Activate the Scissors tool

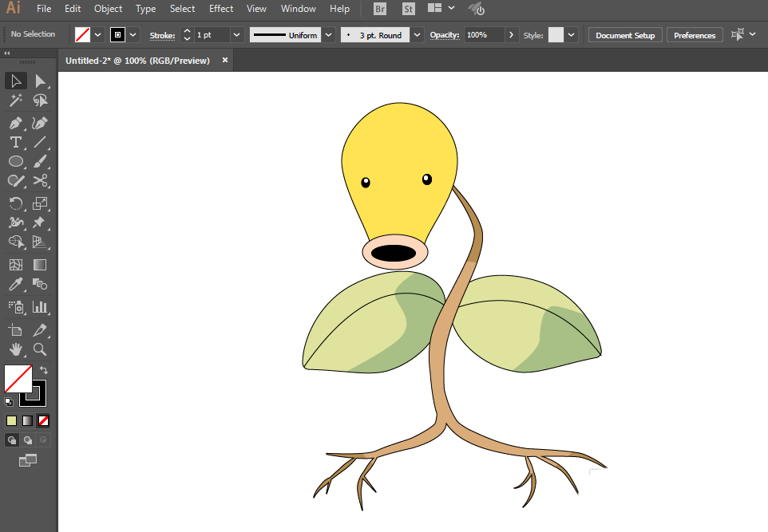[40, 181]
